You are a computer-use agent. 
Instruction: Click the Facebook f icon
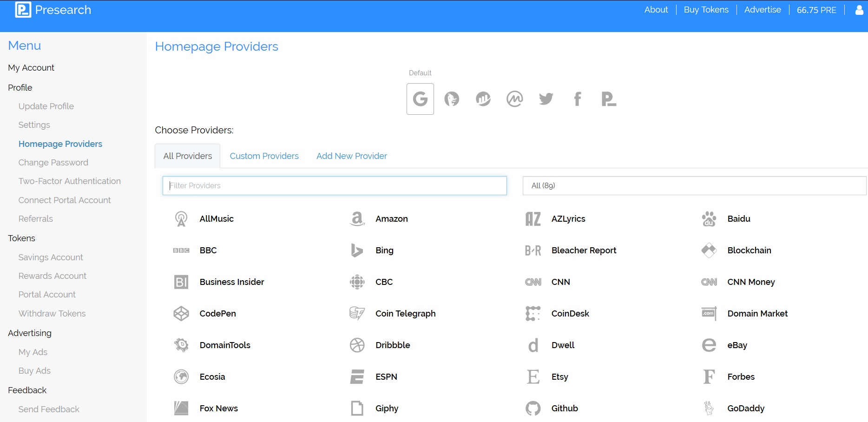coord(577,99)
